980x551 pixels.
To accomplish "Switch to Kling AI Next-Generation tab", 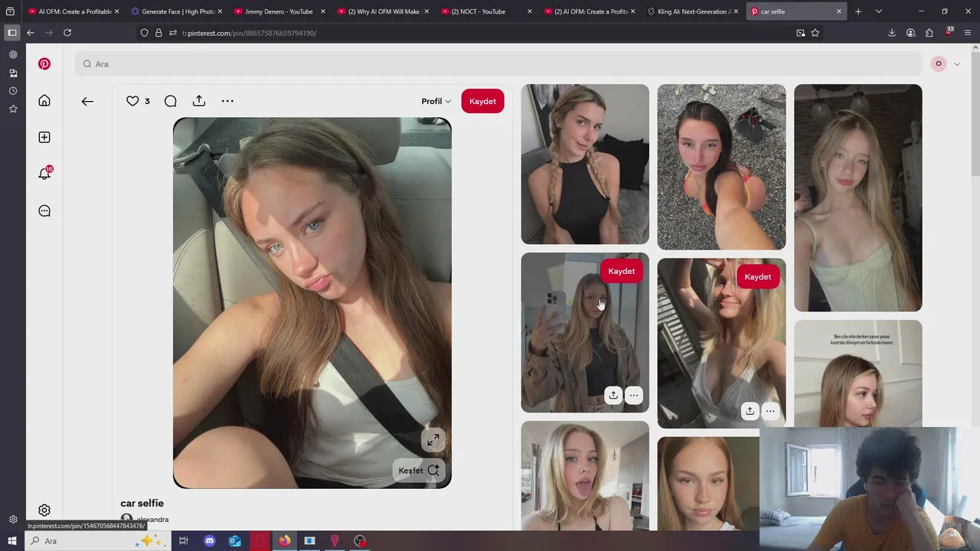I will coord(692,11).
